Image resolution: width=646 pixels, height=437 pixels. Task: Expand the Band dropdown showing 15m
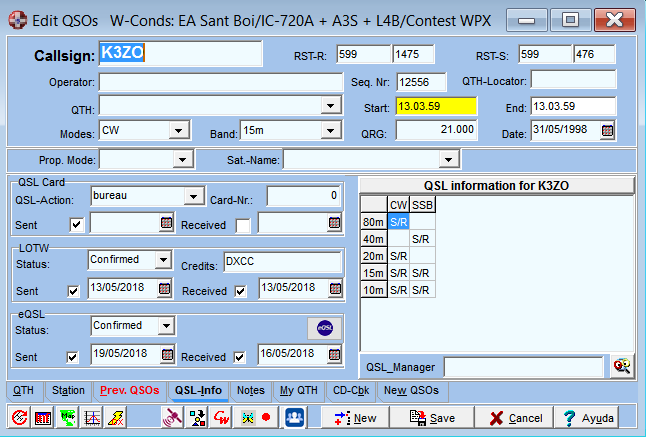coord(330,131)
